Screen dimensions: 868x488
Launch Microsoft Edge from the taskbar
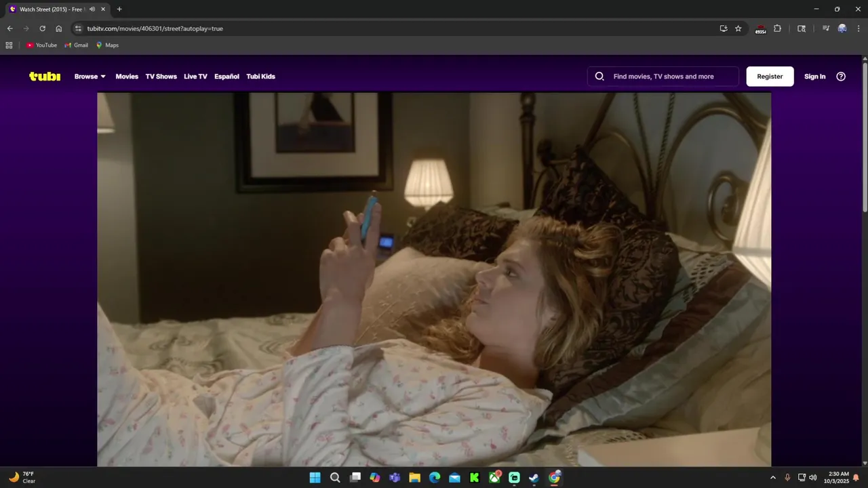[x=435, y=478]
